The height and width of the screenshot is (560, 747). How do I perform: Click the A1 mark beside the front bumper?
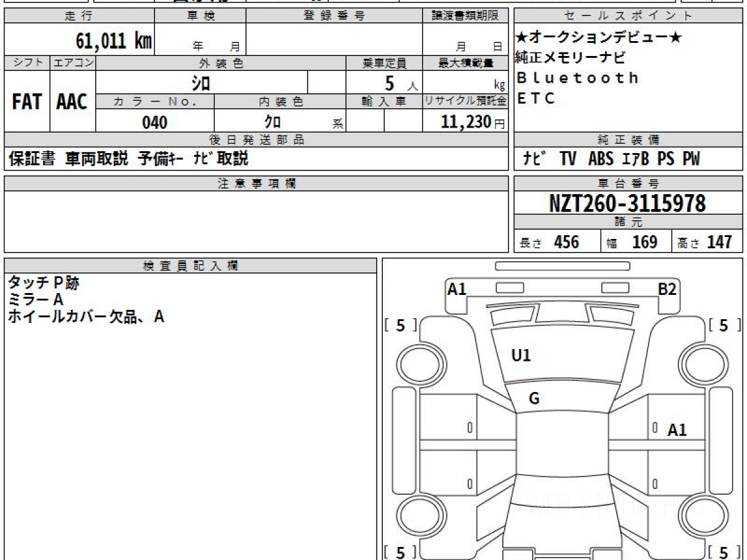pyautogui.click(x=457, y=289)
